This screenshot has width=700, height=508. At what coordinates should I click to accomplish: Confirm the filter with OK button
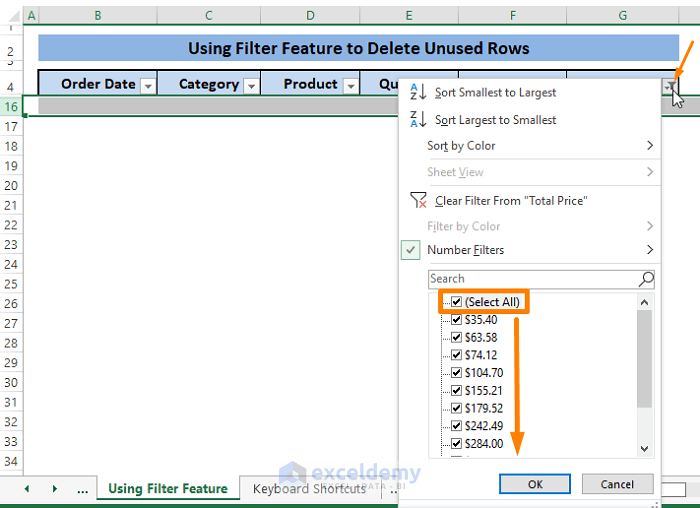535,484
